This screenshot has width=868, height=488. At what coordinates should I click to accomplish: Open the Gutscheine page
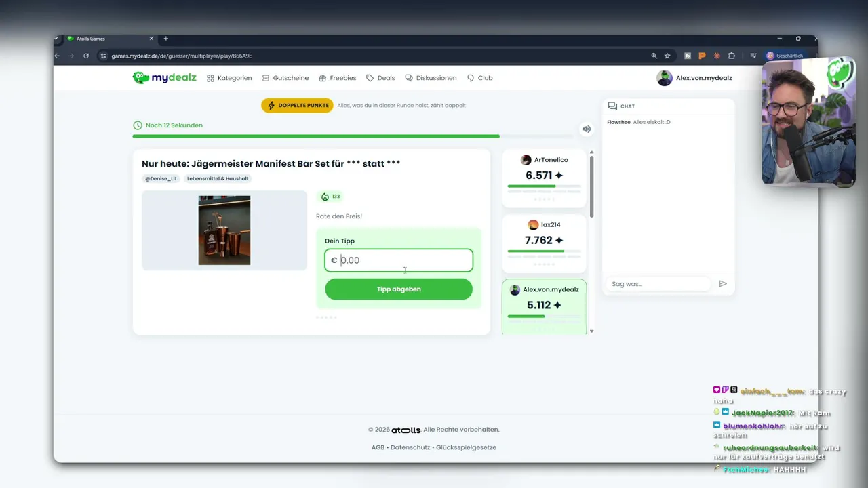285,78
